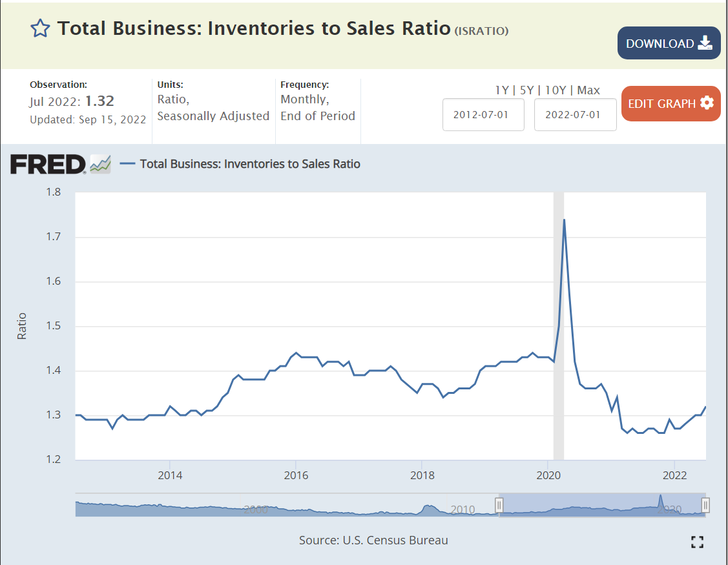
Task: Open the EDIT GRAPH panel
Action: coord(671,103)
